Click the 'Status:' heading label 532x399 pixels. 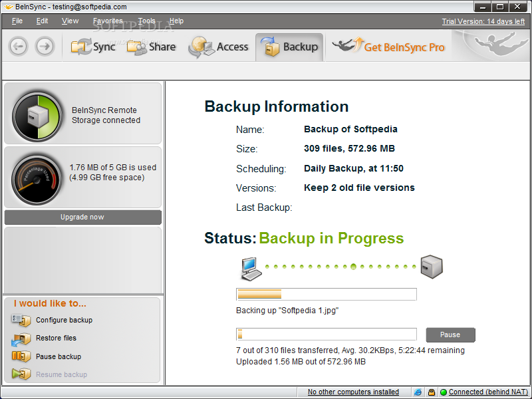[230, 238]
